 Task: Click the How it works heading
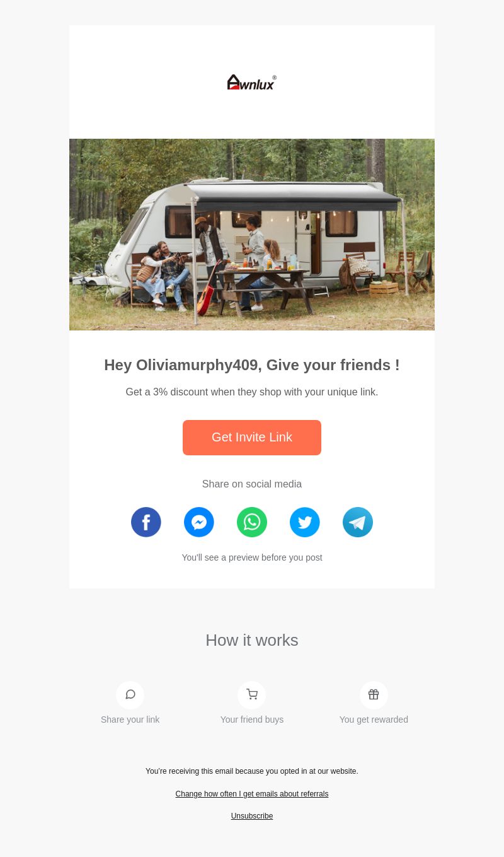pos(252,640)
